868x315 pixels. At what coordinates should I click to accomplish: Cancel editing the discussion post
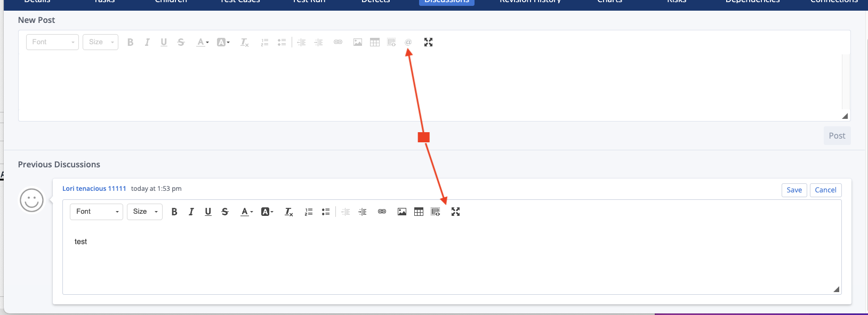pos(825,190)
